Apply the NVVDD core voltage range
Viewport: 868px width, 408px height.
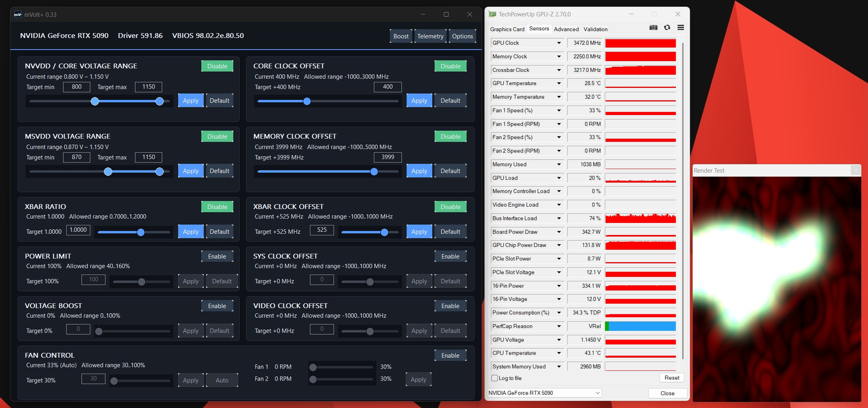[x=191, y=101]
